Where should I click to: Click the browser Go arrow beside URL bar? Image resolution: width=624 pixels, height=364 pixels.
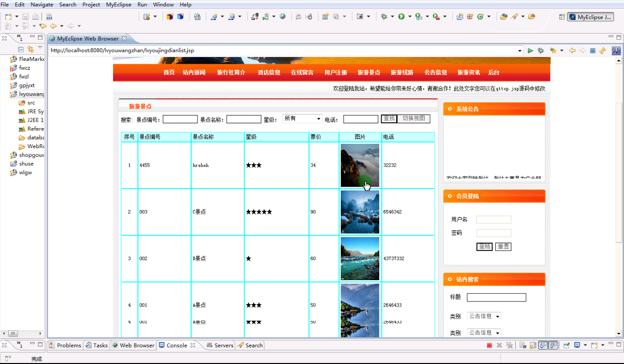(530, 51)
